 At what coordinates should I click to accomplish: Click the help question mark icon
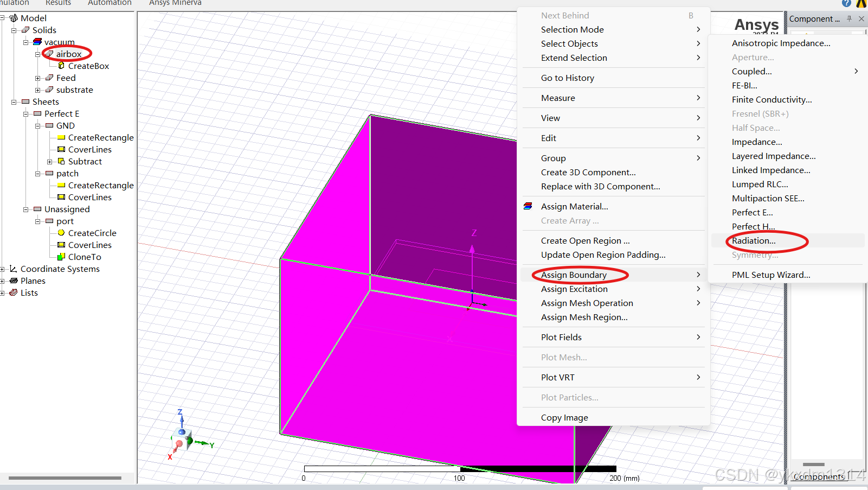[x=846, y=3]
